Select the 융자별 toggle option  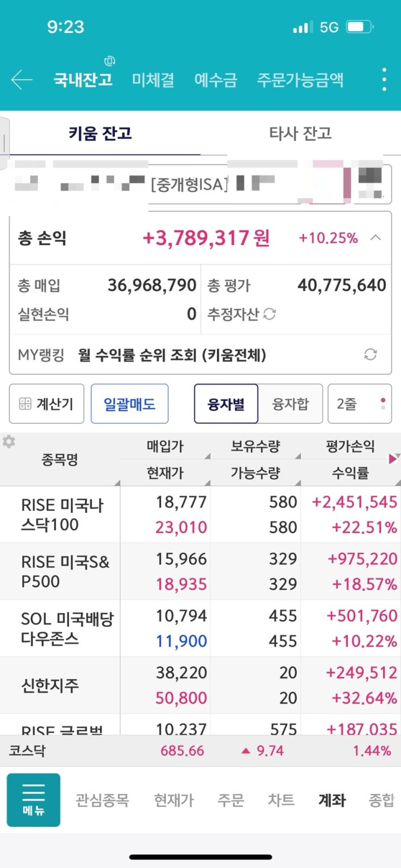tap(226, 404)
